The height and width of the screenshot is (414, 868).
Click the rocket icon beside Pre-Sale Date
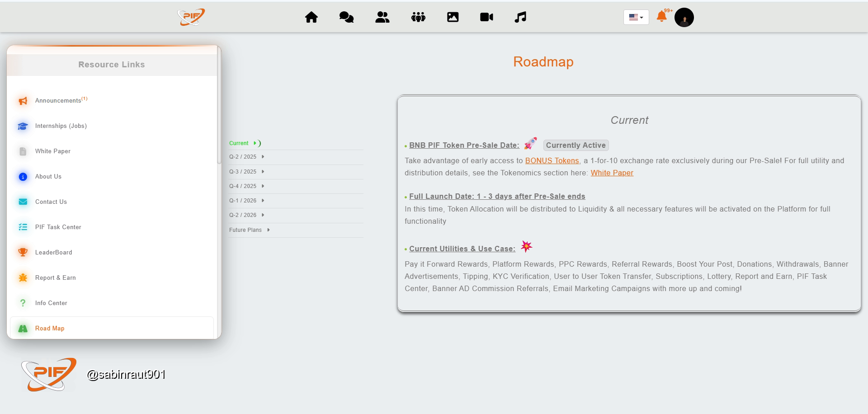tap(530, 144)
